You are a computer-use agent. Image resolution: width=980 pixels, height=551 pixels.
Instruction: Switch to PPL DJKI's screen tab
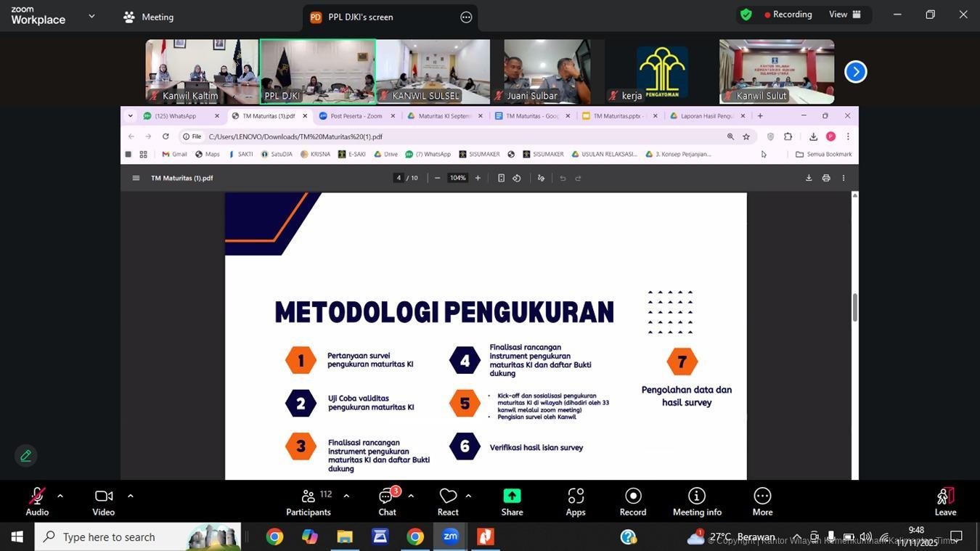click(x=361, y=17)
